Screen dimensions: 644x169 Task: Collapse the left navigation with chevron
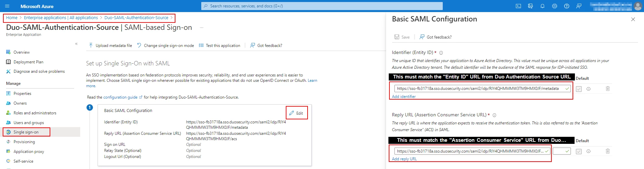(76, 44)
